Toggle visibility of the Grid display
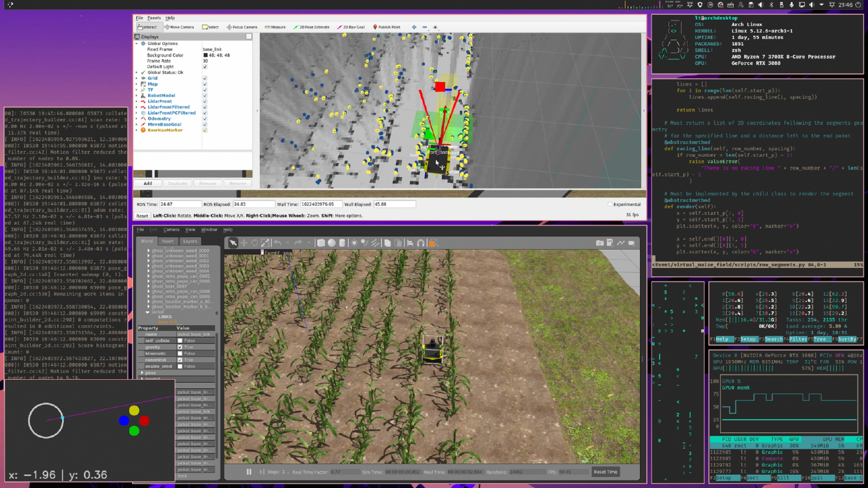This screenshot has height=488, width=868. (x=205, y=78)
